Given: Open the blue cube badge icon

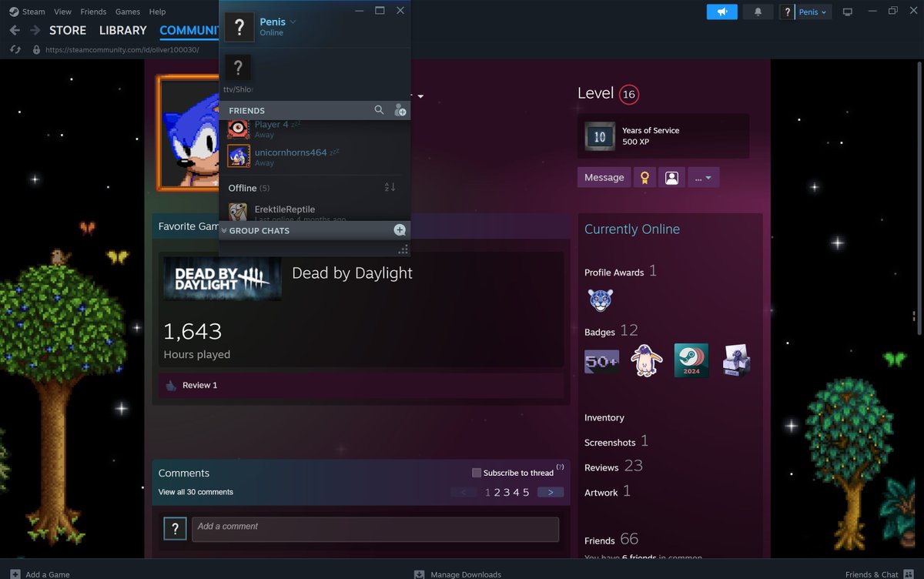Looking at the screenshot, I should pyautogui.click(x=736, y=360).
